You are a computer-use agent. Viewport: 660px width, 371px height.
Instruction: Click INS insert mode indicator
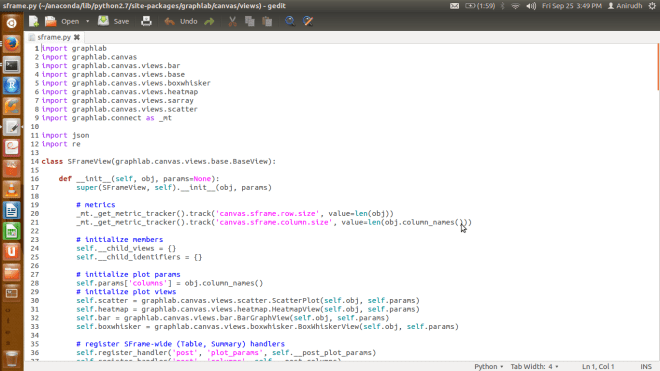point(646,366)
